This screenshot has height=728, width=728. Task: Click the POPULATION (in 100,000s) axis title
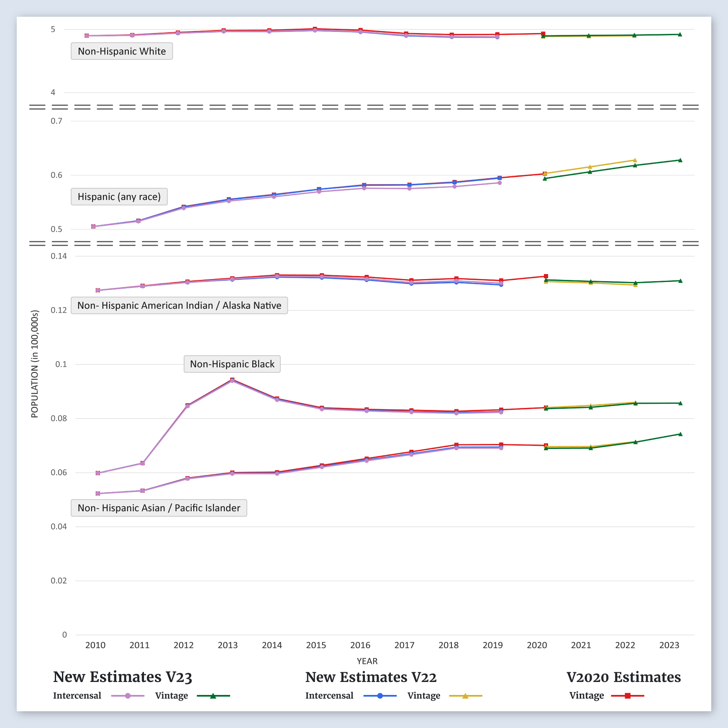tap(35, 364)
